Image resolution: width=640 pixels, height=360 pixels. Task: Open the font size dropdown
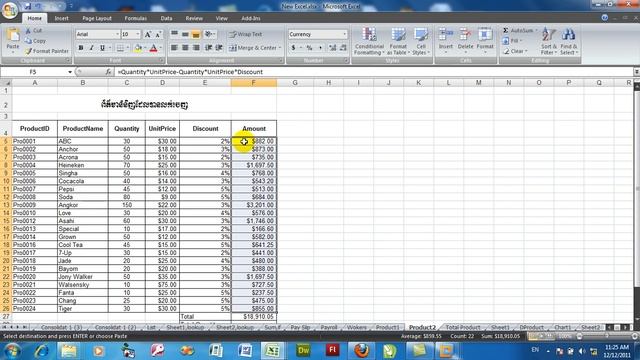138,34
